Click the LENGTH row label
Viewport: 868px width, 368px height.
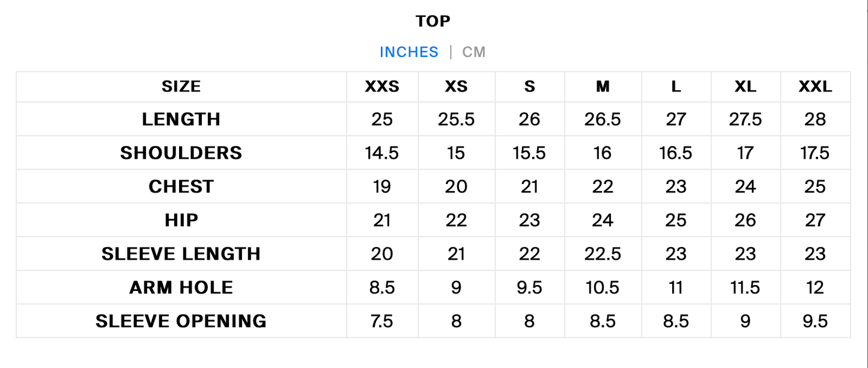181,120
